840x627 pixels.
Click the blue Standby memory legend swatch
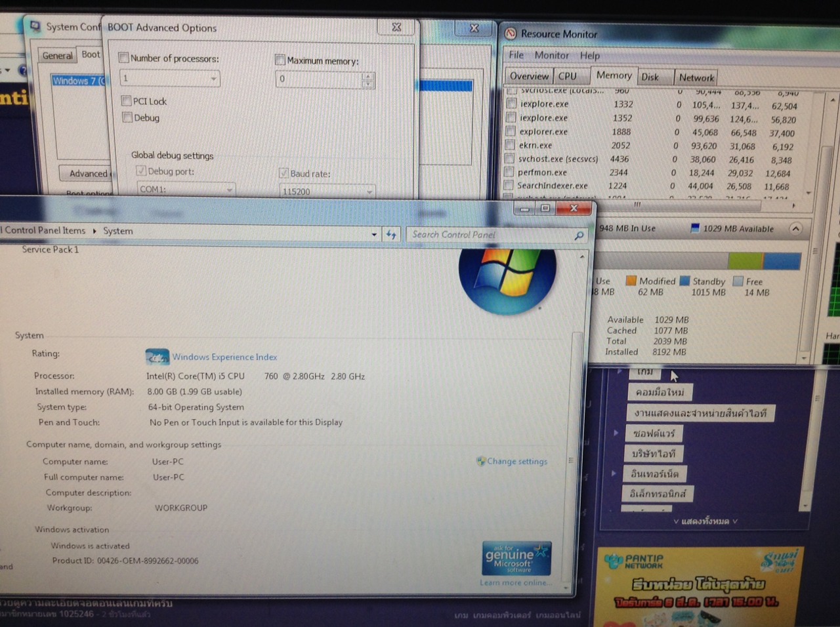pyautogui.click(x=684, y=281)
